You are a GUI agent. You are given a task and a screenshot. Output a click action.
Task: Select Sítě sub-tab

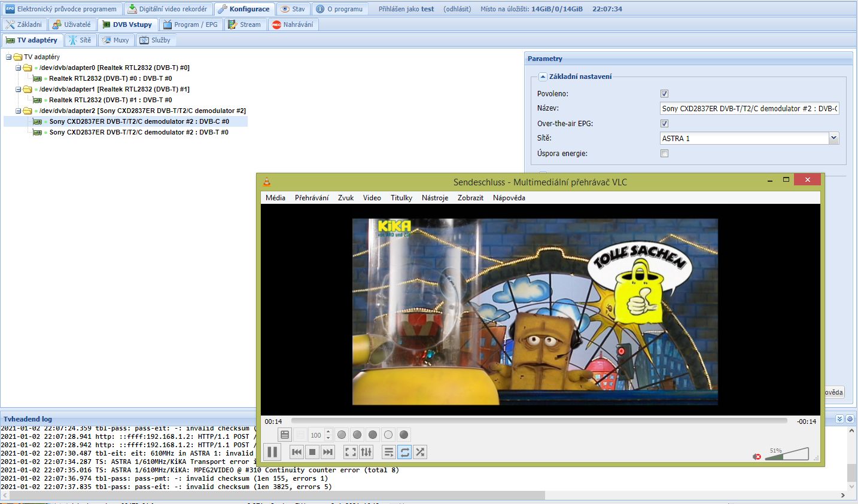click(x=80, y=40)
